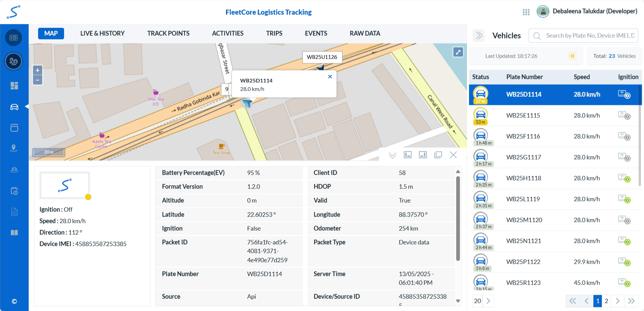Open the app grid launcher icon
The image size is (644, 311).
526,12
